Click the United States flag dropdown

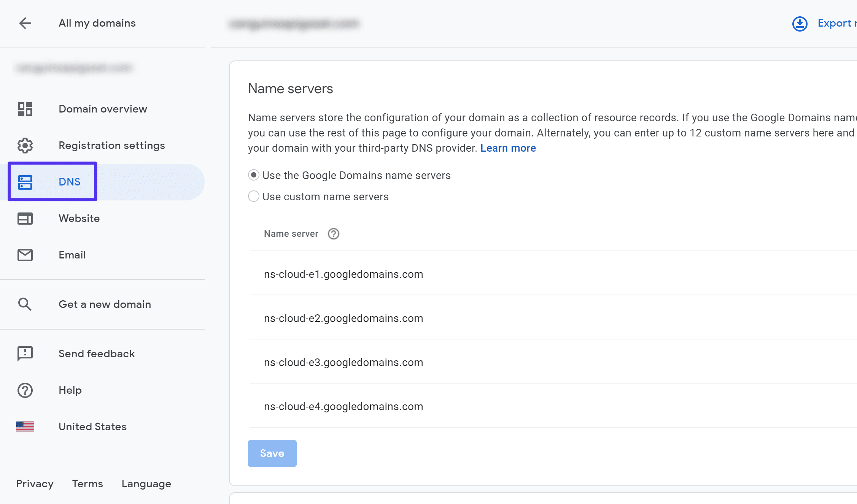[x=25, y=426]
